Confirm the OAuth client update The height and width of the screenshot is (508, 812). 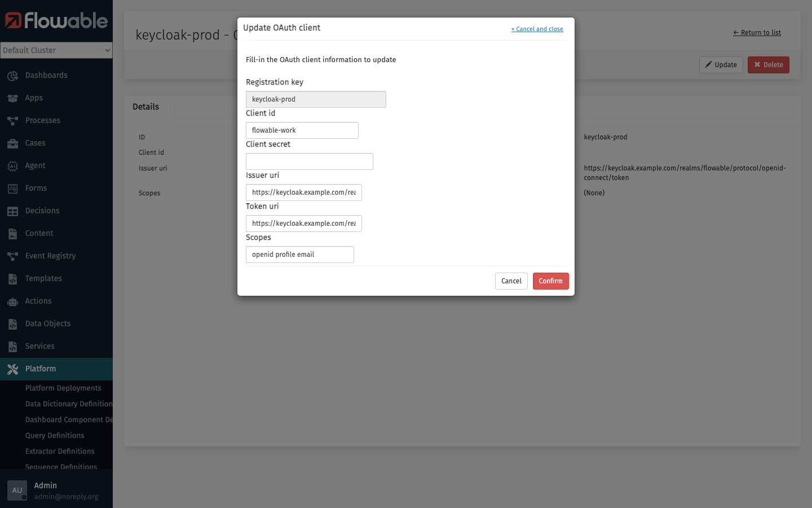pos(550,281)
